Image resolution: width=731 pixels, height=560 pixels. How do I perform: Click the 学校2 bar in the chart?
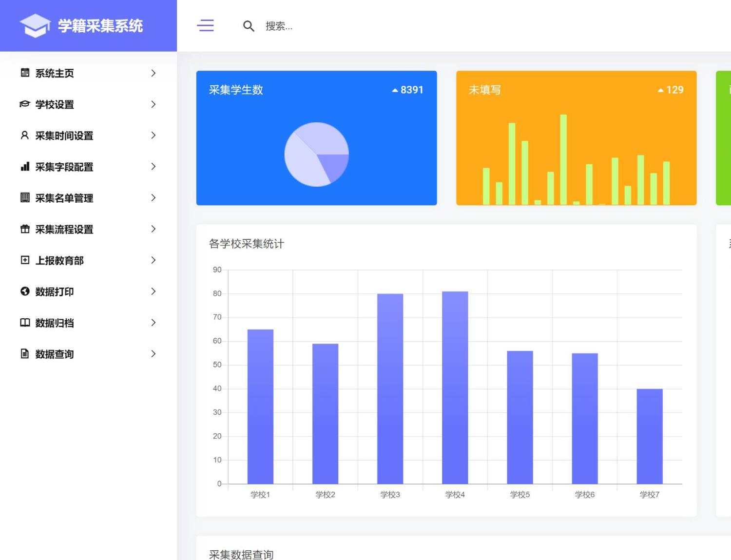(x=325, y=414)
